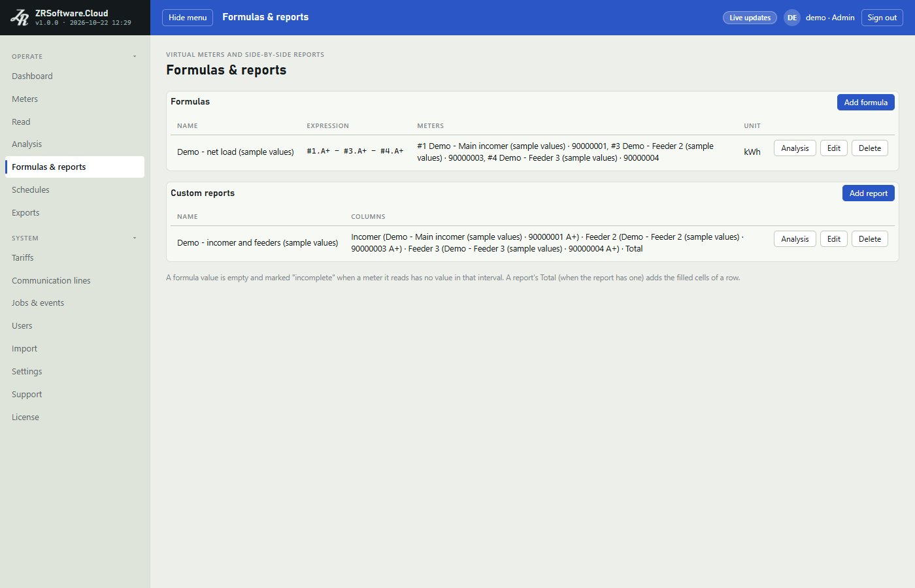Open Analysis for net load formula
This screenshot has width=915, height=588.
(795, 148)
